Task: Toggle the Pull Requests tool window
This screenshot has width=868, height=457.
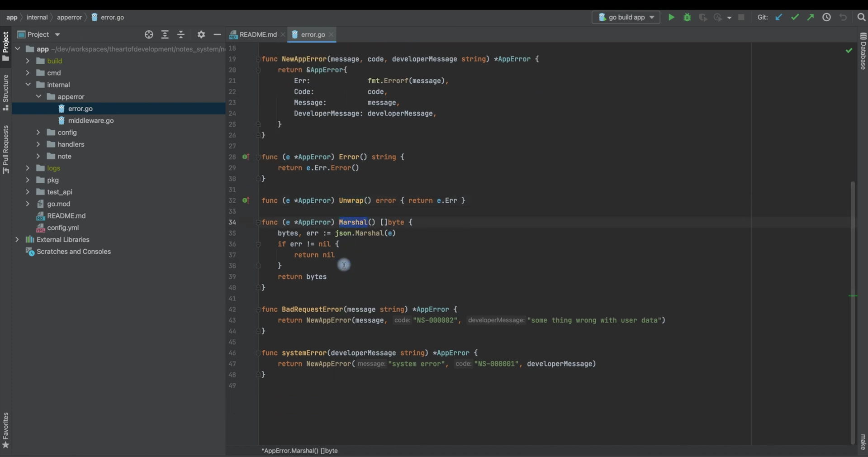Action: pyautogui.click(x=5, y=149)
